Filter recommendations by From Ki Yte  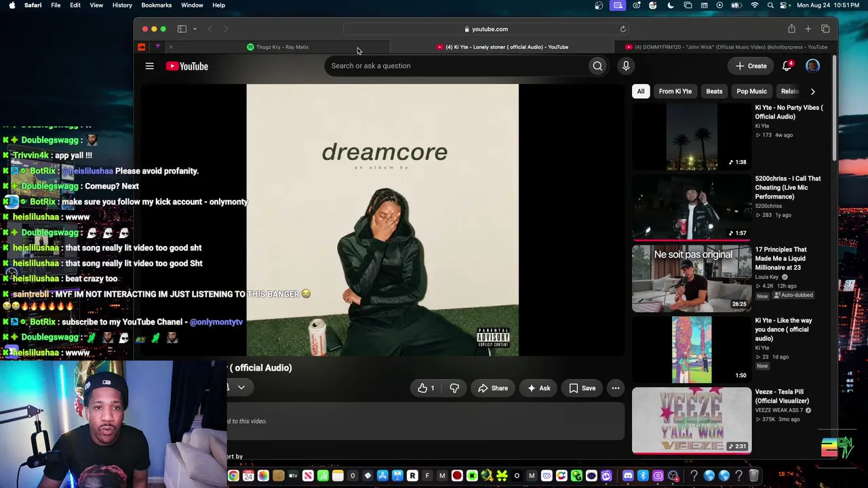[675, 91]
